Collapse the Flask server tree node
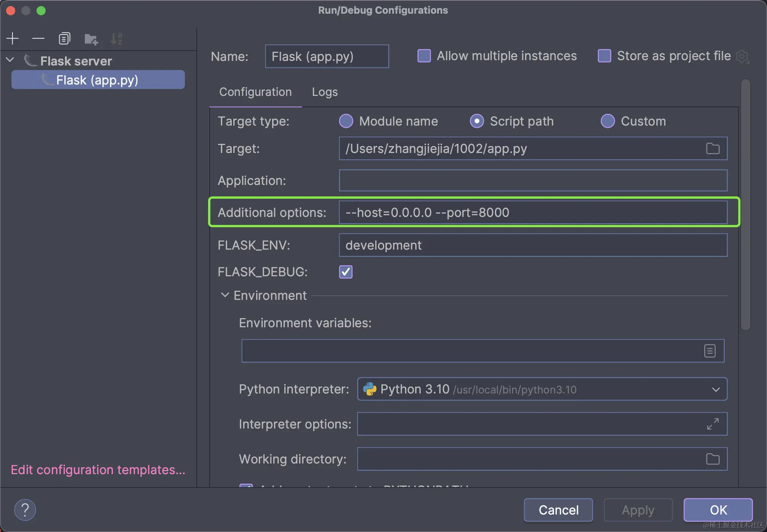 [10, 60]
